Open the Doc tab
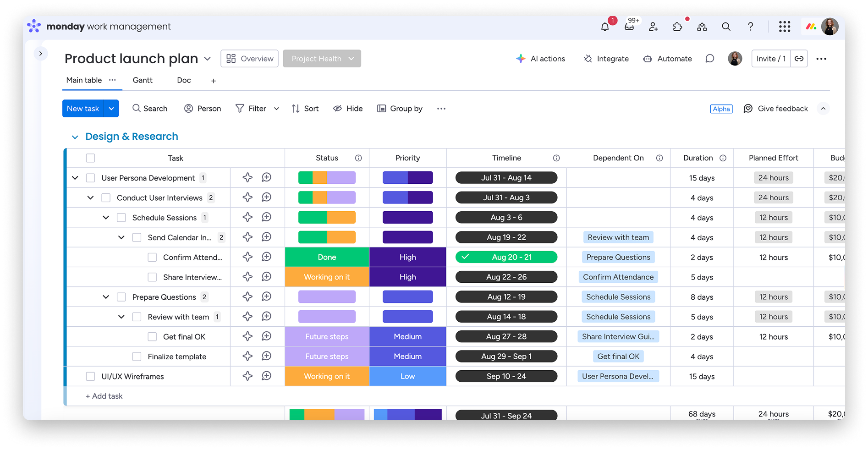 184,80
